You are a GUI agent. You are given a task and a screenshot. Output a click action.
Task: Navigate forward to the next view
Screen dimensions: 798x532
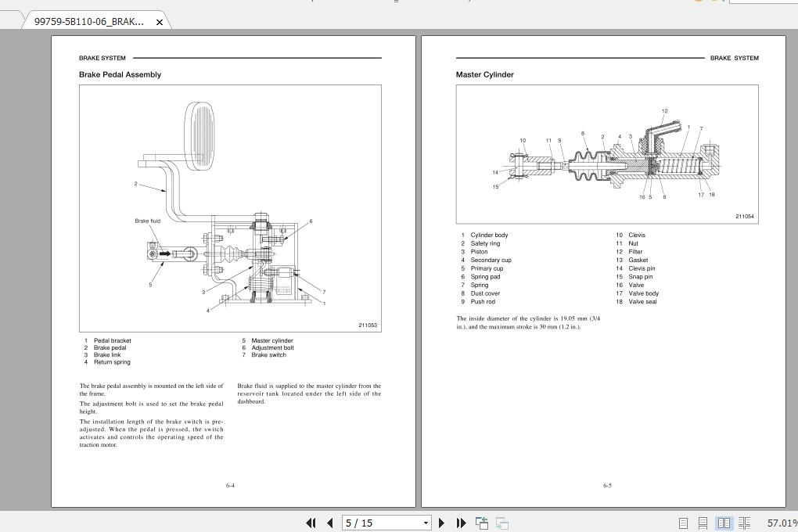point(501,523)
